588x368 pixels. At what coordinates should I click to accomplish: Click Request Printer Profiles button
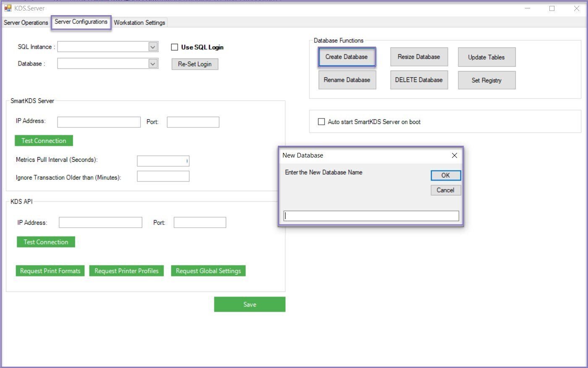tap(126, 271)
